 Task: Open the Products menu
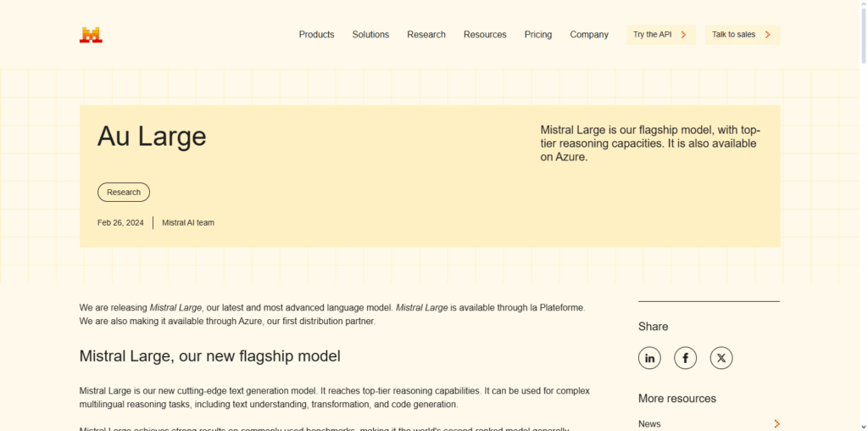pyautogui.click(x=317, y=34)
